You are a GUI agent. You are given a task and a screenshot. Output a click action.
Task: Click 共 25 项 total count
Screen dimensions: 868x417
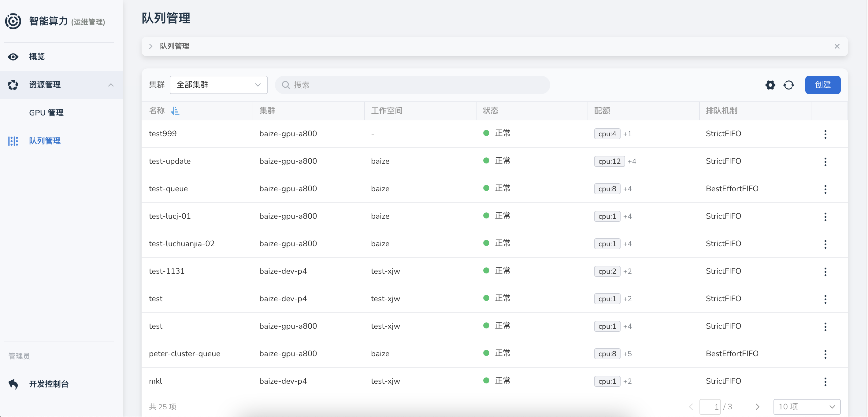pos(162,407)
